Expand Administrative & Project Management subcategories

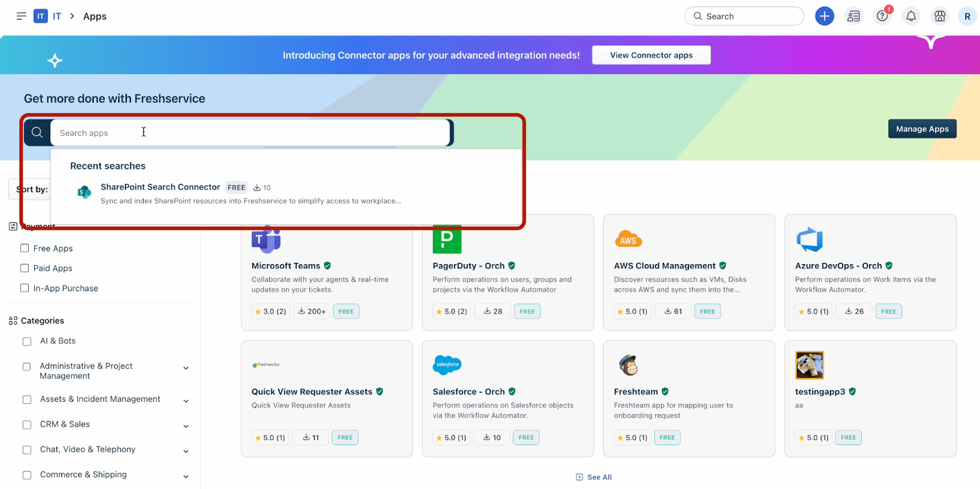click(x=186, y=368)
